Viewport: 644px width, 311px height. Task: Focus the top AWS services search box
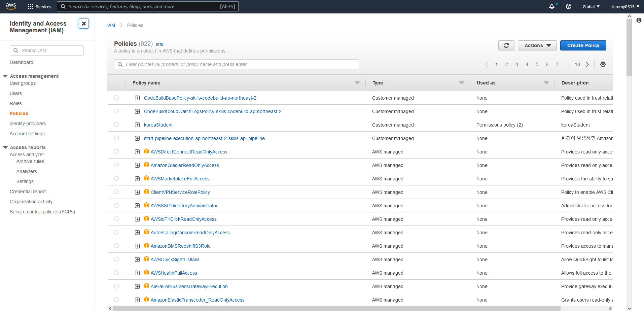coord(148,6)
